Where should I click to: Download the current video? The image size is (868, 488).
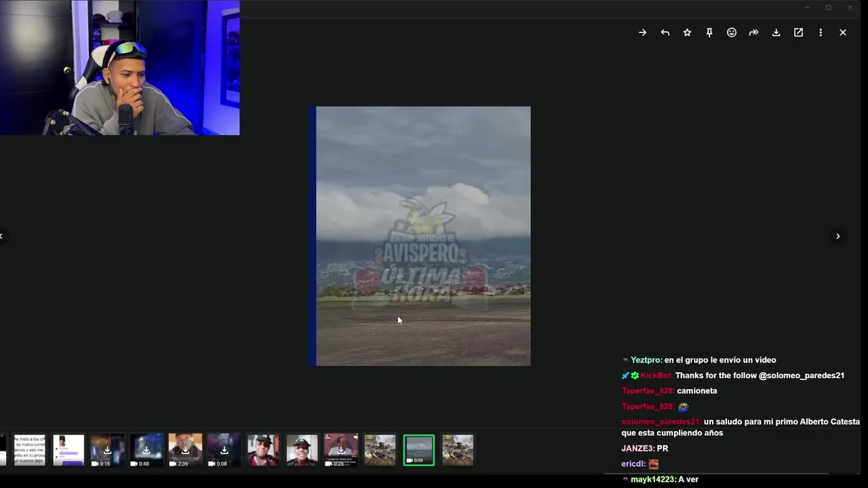[x=776, y=33]
